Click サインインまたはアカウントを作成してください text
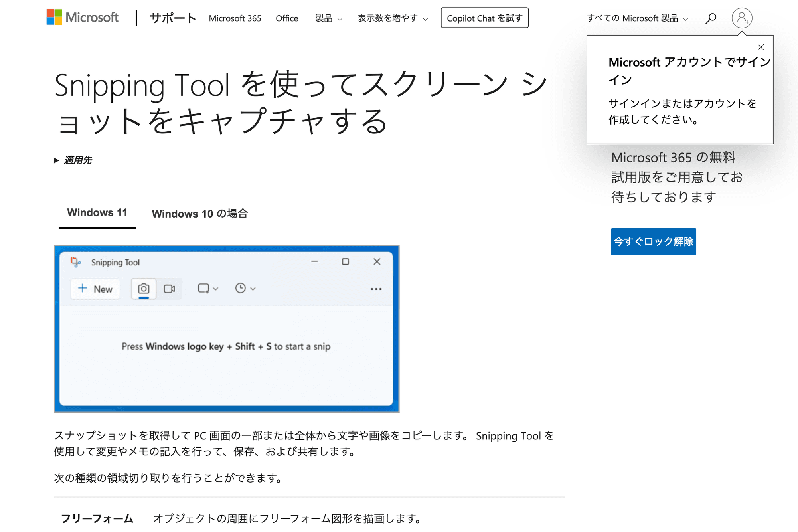 682,111
